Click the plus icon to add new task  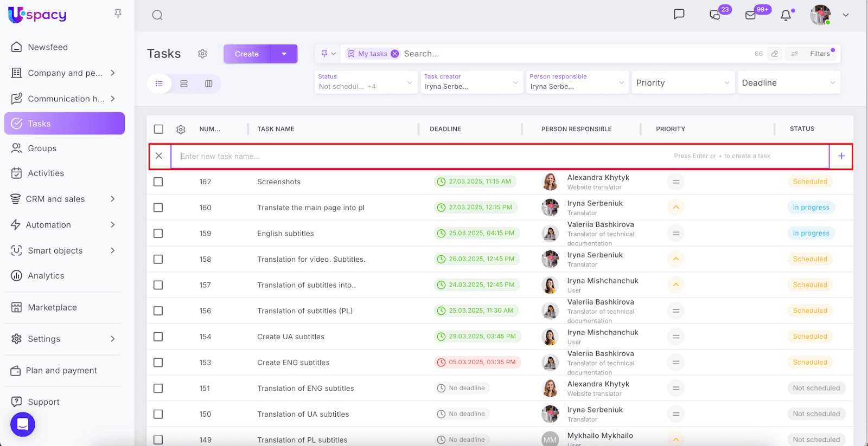841,156
